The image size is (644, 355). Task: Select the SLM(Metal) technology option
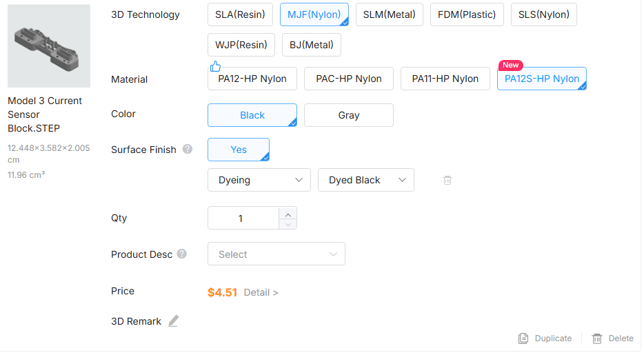pos(389,14)
